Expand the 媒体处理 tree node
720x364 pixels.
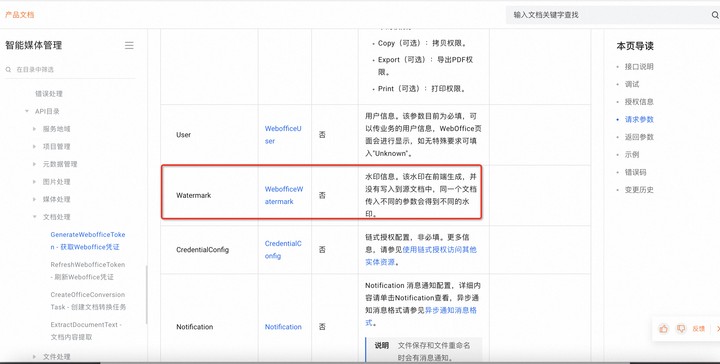(34, 199)
